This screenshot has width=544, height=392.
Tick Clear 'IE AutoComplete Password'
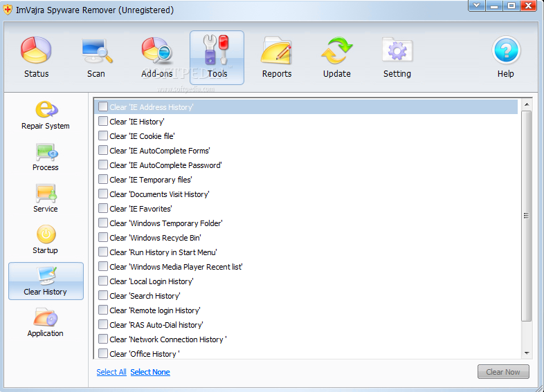click(x=102, y=165)
